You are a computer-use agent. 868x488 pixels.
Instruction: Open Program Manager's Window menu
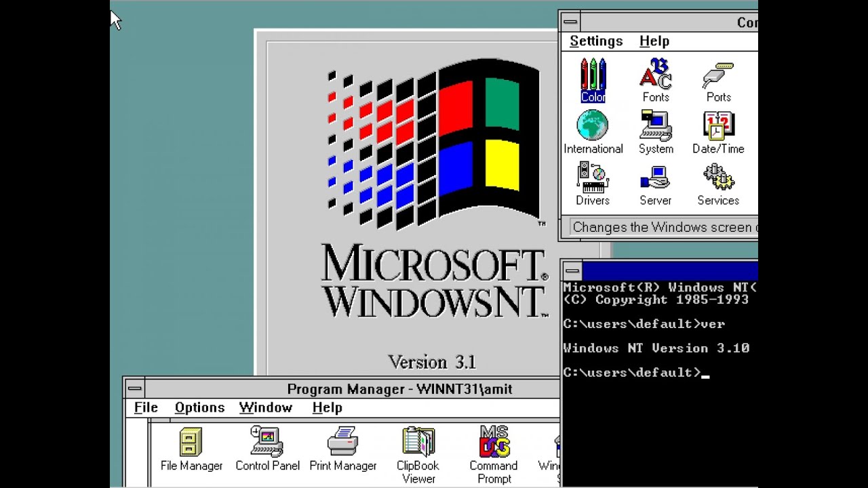[x=266, y=407]
